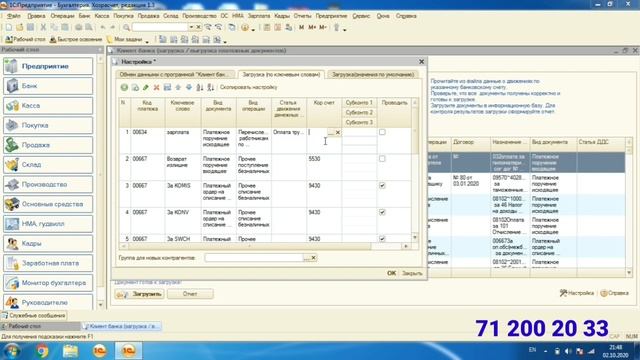Click the help question icon in main toolbar
The image size is (640, 360).
tap(244, 27)
